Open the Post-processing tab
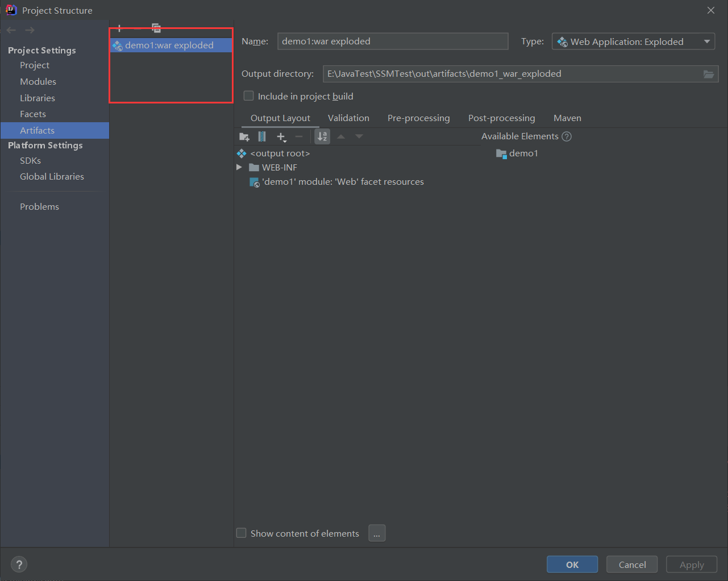728x581 pixels. point(502,118)
